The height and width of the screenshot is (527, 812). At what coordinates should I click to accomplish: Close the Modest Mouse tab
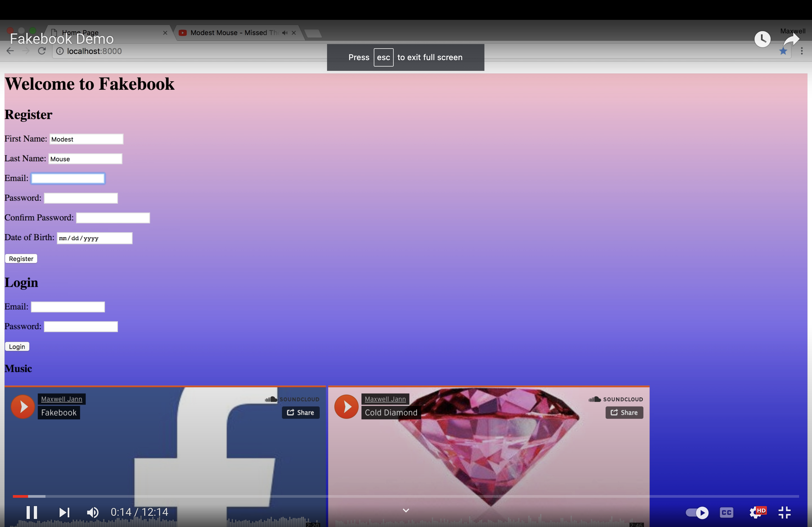[294, 33]
